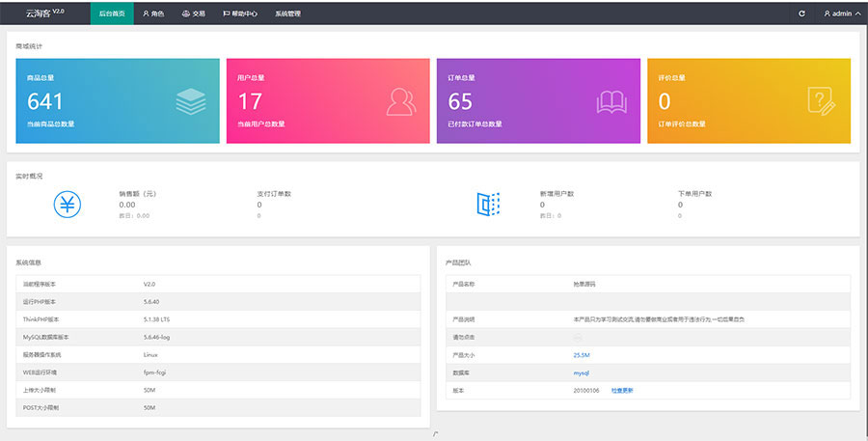Screen dimensions: 868x441
Task: Click the stacked layers icon on 商品总量 card
Action: tap(191, 100)
